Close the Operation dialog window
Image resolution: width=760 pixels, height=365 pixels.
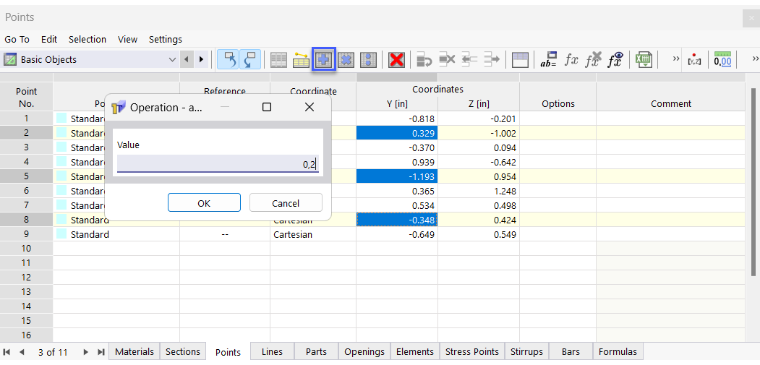click(x=309, y=107)
